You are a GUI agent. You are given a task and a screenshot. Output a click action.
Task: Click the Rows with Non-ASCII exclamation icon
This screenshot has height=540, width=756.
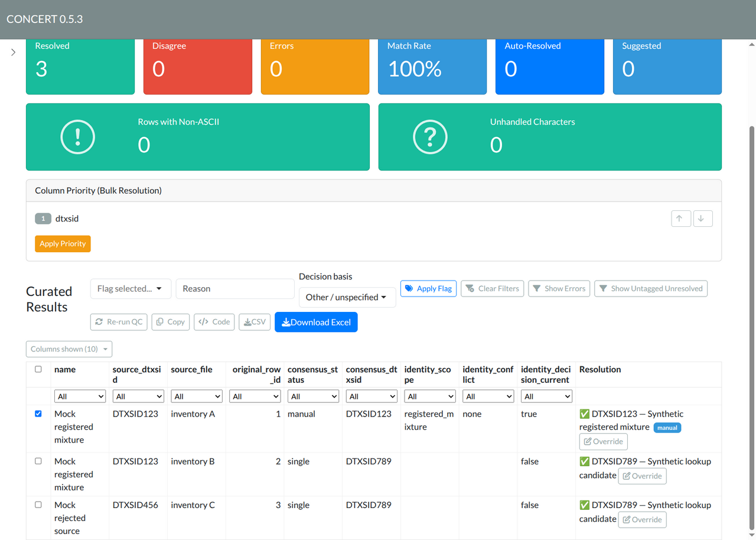coord(77,137)
